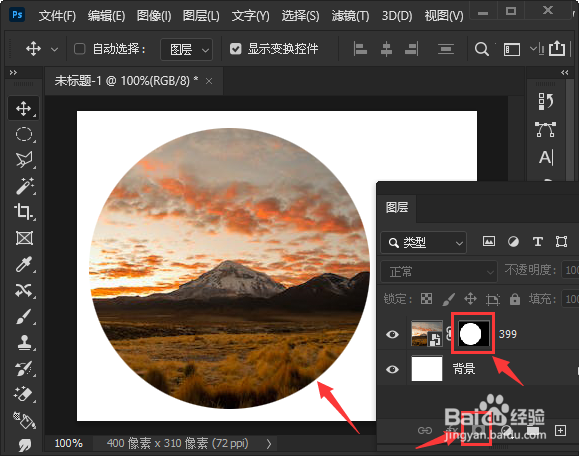Open the workspace layout icon
The image size is (579, 456).
[512, 49]
